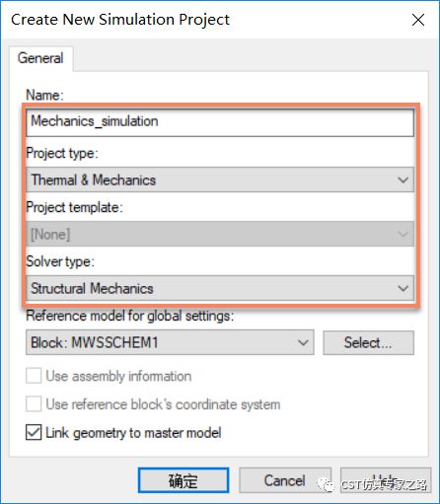The image size is (440, 504).
Task: Expand the reference model chevron arrow
Action: point(303,342)
